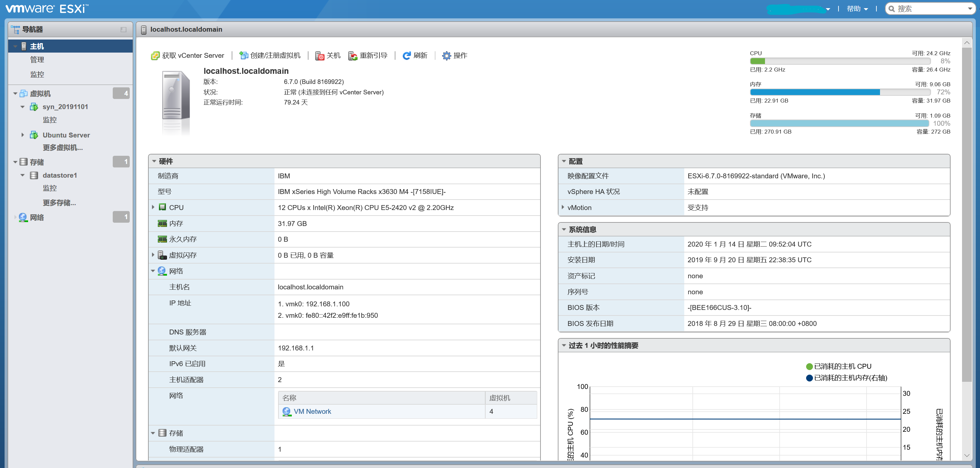Expand the vMotion configuration row
This screenshot has width=980, height=468.
563,207
